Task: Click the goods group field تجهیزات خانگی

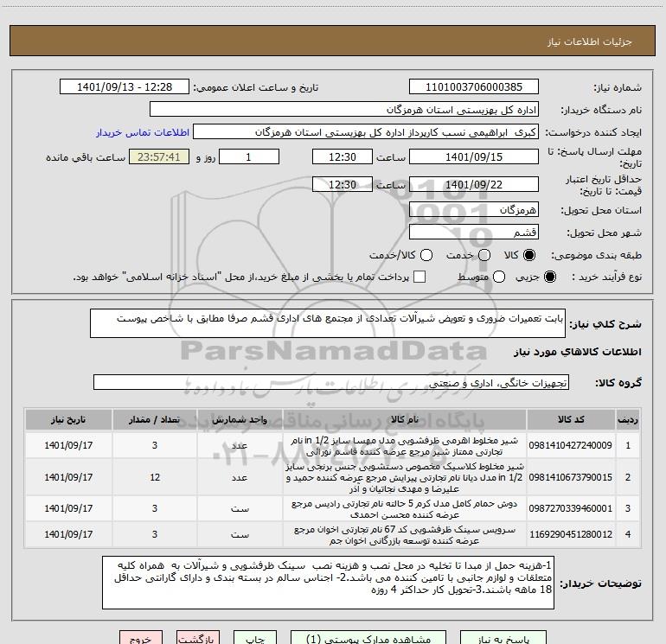Action: coord(331,382)
